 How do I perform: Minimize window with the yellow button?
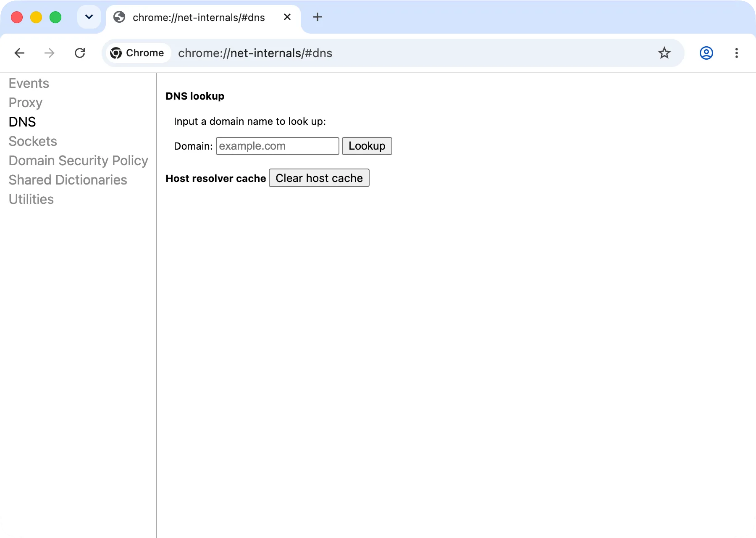[36, 17]
